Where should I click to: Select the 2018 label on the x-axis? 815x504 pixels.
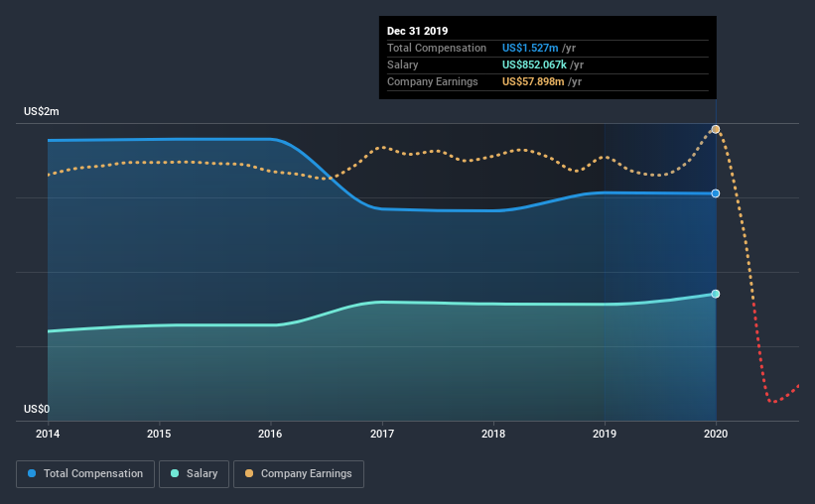point(493,434)
